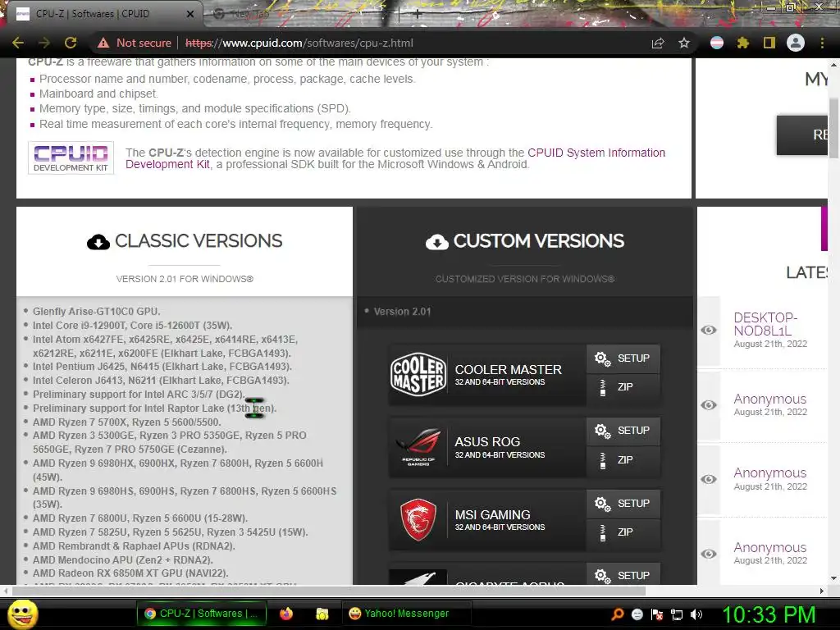Open CPU-Z Softwares window in taskbar

tap(201, 614)
